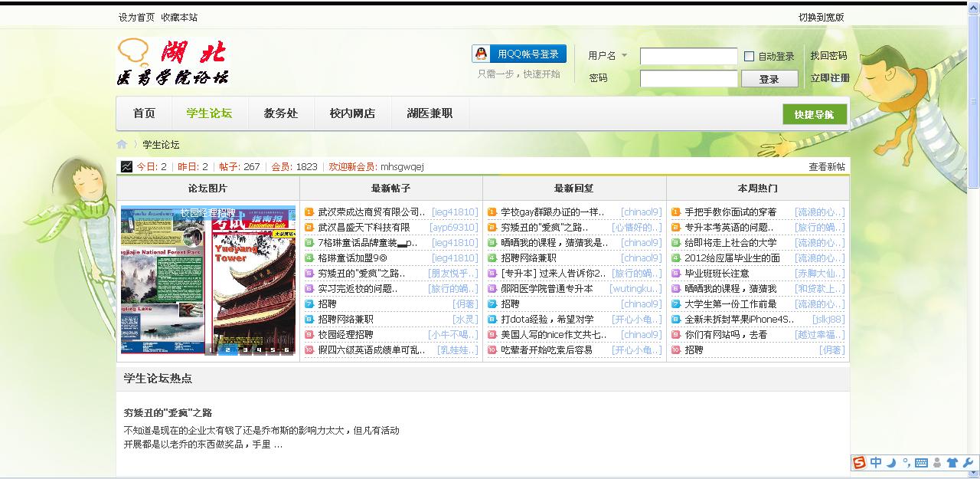980x479 pixels.
Task: Click the QQ penguin icon to log in
Action: click(x=481, y=54)
